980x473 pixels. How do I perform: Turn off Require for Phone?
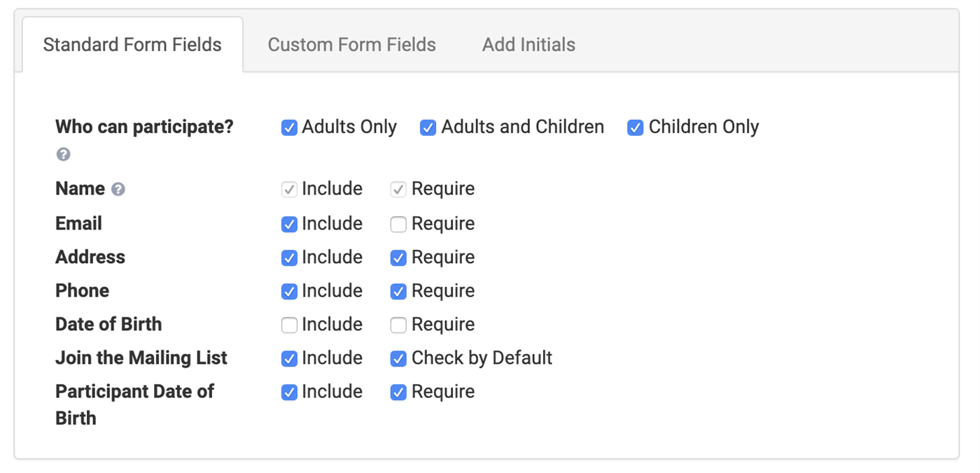[x=398, y=291]
